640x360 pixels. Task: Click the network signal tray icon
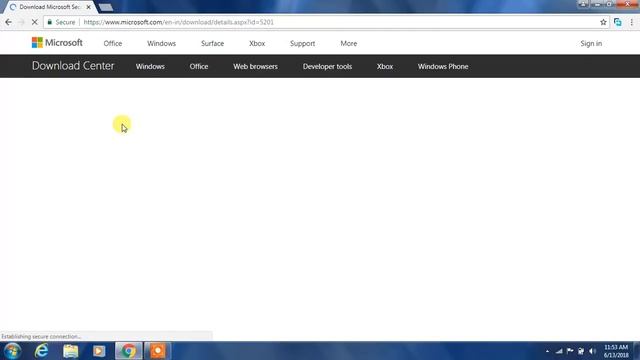point(559,351)
